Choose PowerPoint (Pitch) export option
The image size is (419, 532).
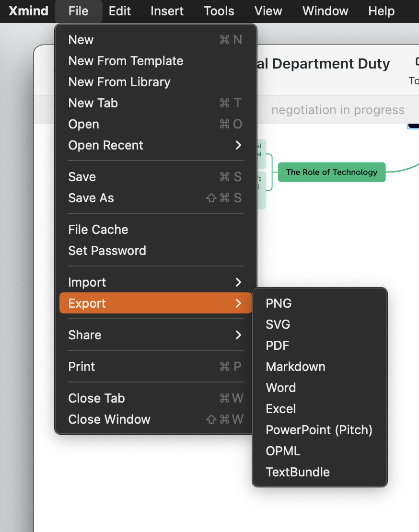click(x=320, y=430)
